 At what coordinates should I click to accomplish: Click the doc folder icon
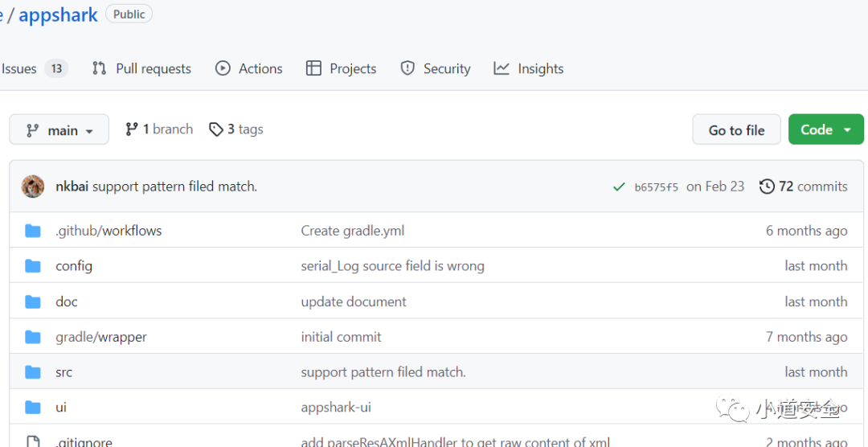pyautogui.click(x=33, y=301)
